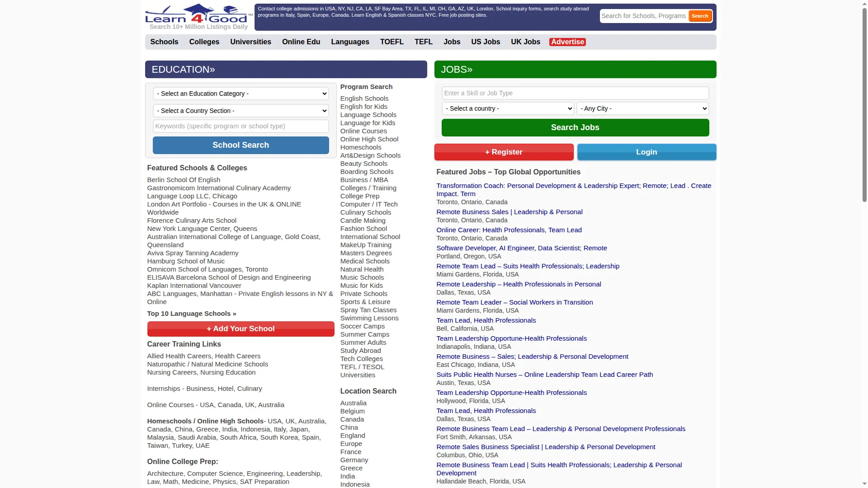Open Nursing Careers, Nursing Education link
The image size is (868, 488).
tap(201, 372)
